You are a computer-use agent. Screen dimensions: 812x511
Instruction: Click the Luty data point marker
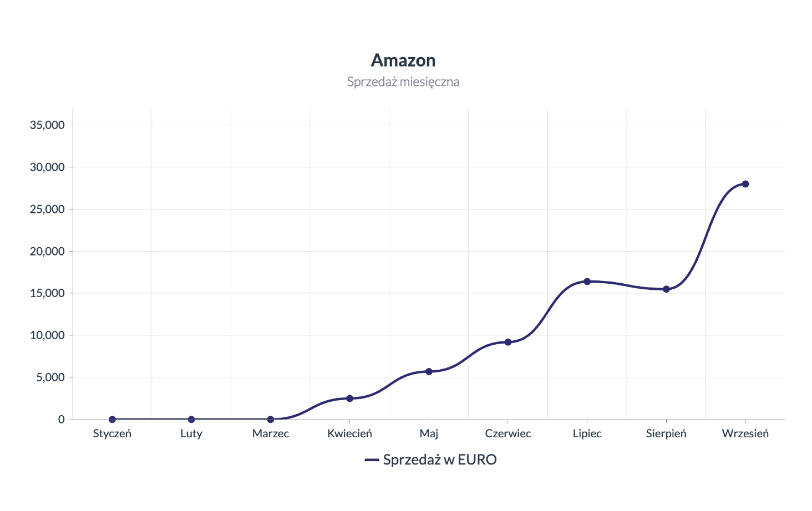pyautogui.click(x=191, y=420)
